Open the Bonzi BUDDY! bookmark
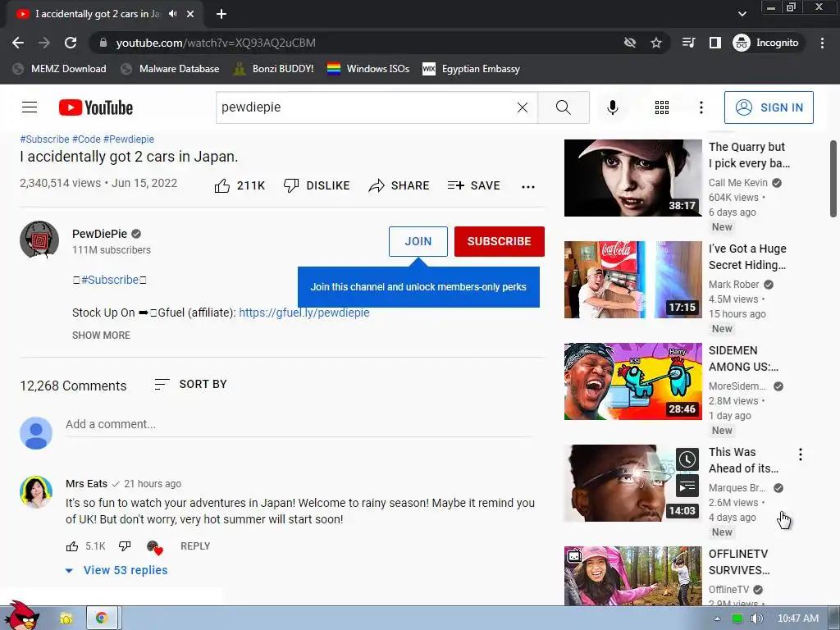This screenshot has width=840, height=630. click(x=274, y=69)
